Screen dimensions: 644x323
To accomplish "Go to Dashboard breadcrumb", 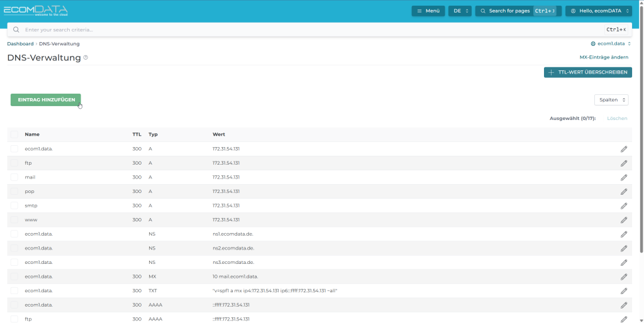I will (x=20, y=44).
